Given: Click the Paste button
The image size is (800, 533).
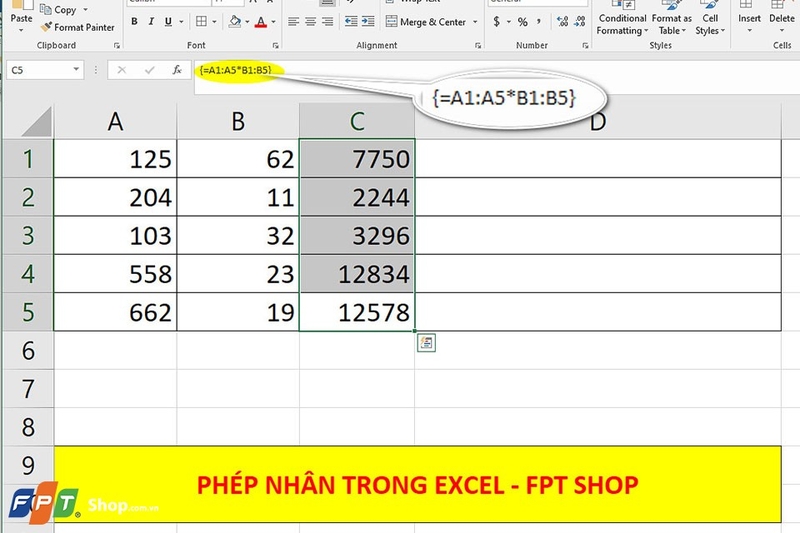Looking at the screenshot, I should [21, 18].
